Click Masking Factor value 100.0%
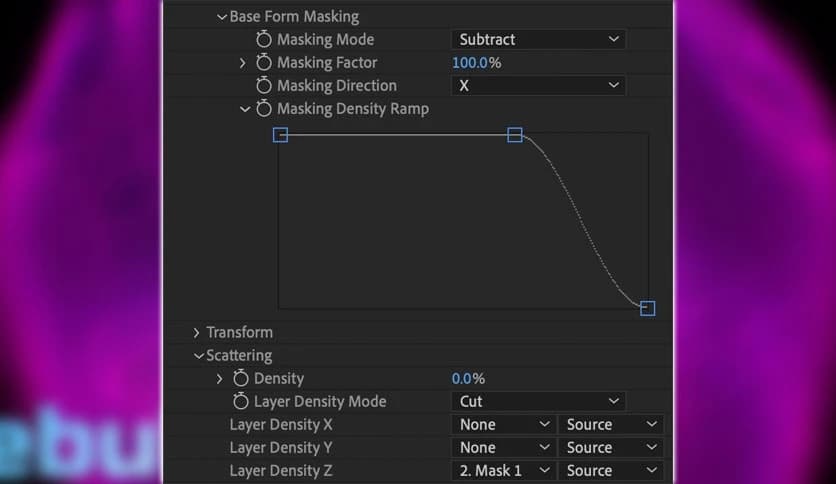The width and height of the screenshot is (836, 484). pos(476,63)
